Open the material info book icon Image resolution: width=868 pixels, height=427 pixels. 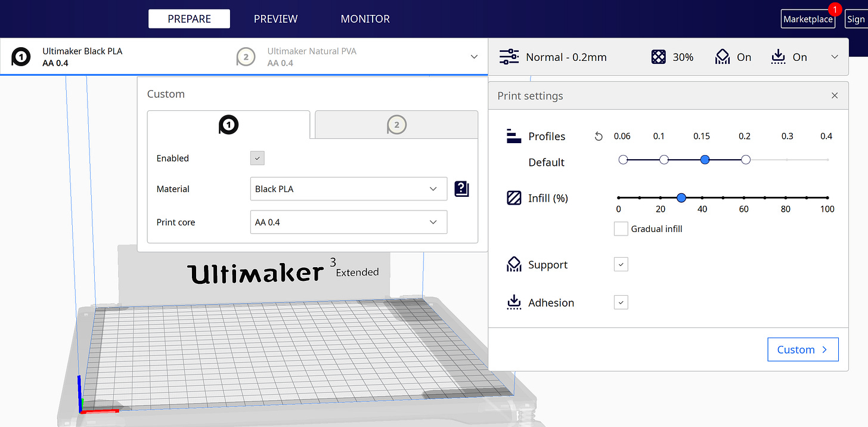pyautogui.click(x=461, y=189)
